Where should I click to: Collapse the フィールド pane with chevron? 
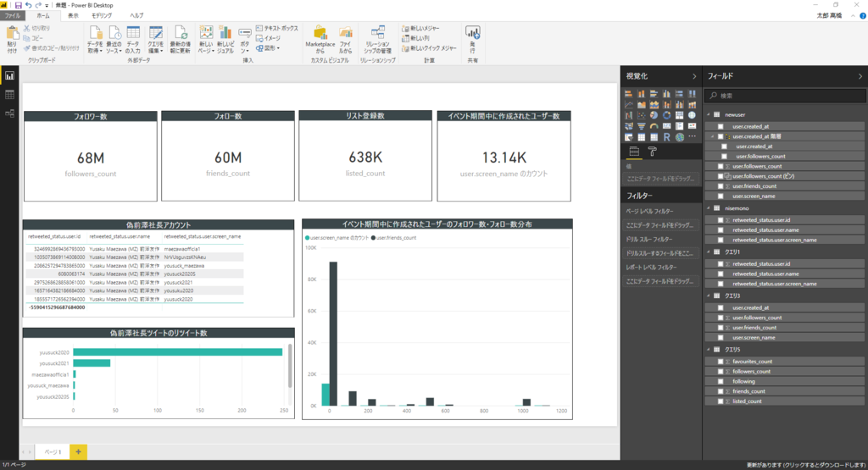[x=860, y=76]
